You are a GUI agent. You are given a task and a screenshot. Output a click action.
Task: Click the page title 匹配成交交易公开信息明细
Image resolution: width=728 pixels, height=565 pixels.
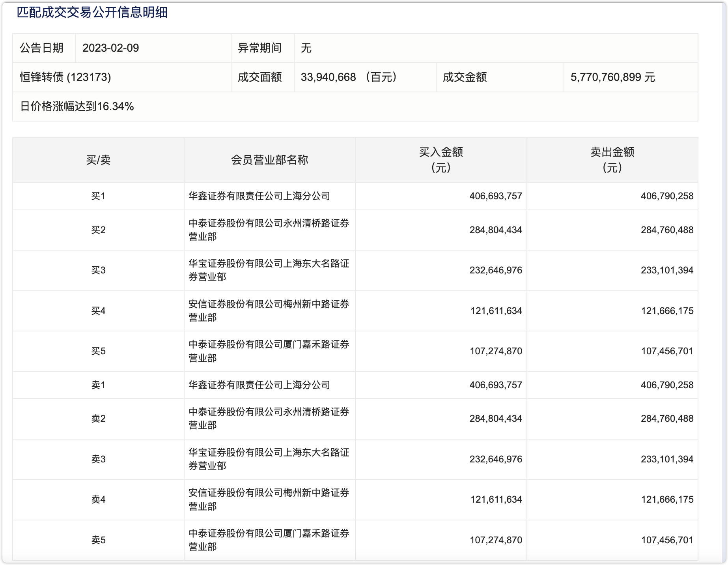click(92, 13)
